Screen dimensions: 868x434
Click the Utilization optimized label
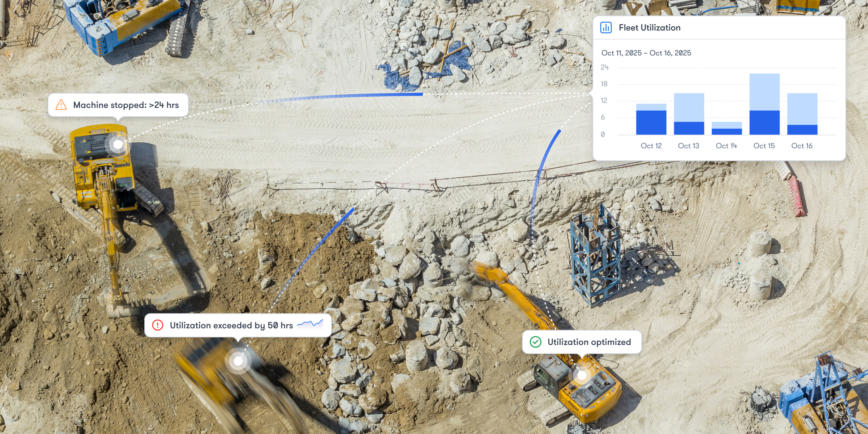(589, 342)
